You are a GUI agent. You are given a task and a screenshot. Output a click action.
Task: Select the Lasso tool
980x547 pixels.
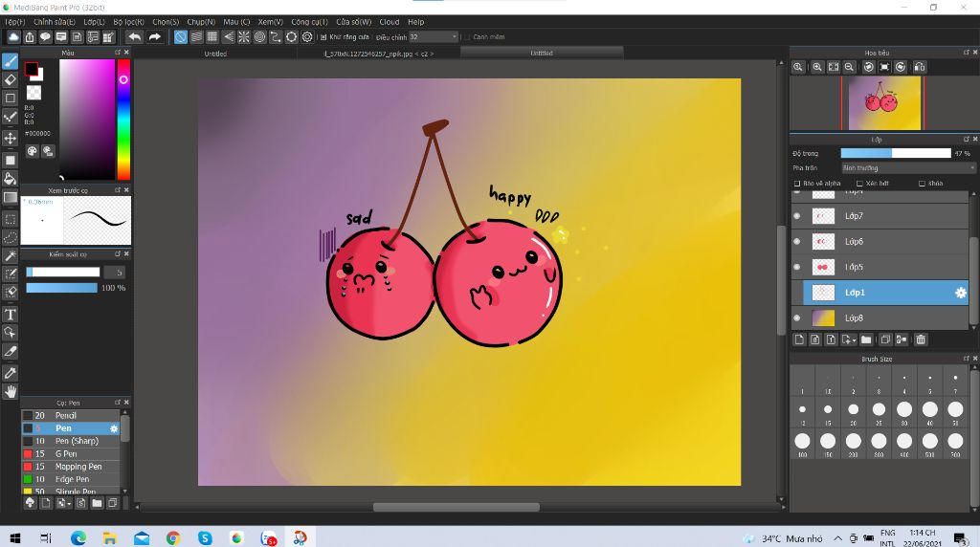click(10, 237)
